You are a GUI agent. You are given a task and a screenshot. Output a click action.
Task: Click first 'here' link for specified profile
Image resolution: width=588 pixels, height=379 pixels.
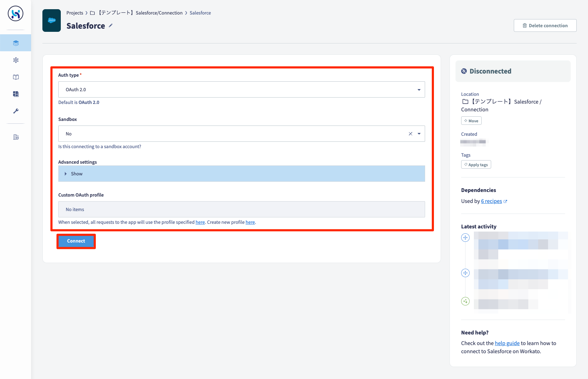tap(200, 222)
